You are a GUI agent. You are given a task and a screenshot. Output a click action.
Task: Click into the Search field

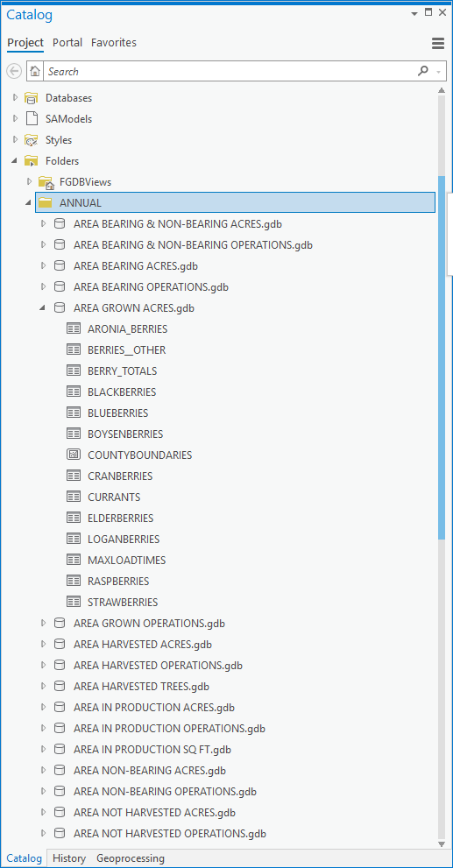click(230, 72)
